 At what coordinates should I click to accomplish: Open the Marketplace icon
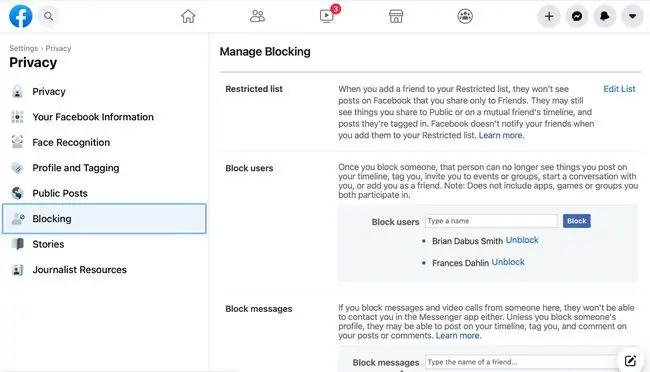[x=396, y=16]
